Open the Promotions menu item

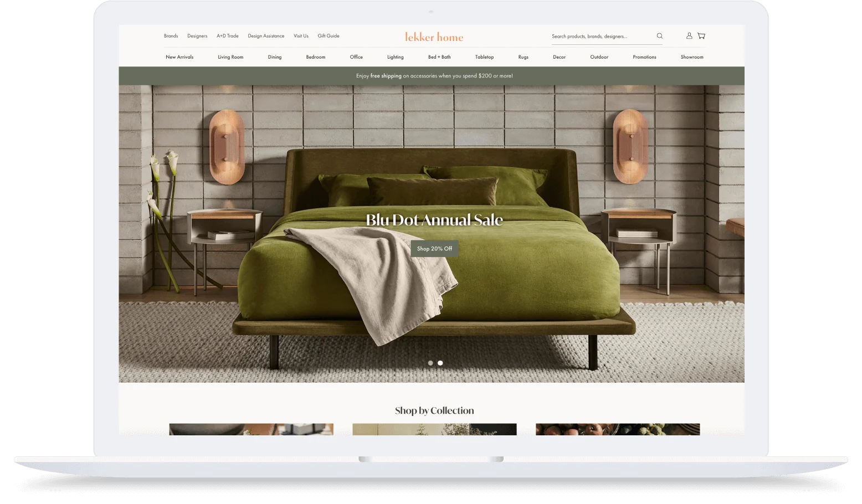click(x=644, y=57)
